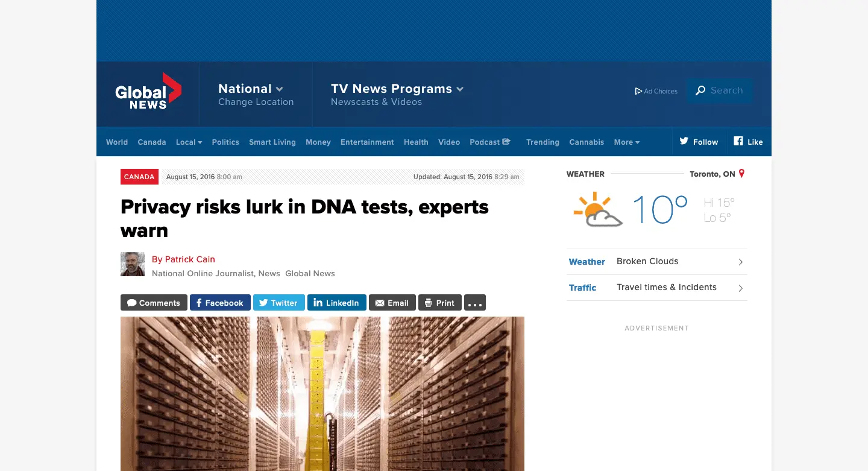Click the Twitter bird Follow icon
Image resolution: width=868 pixels, height=471 pixels.
click(684, 142)
